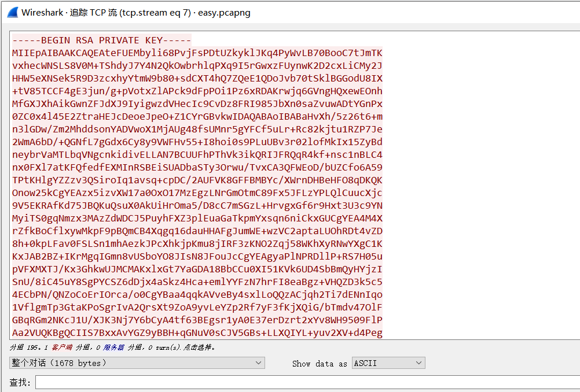Click the stream line starting with TPtKHlgYZZzv3QS
The image size is (580, 392).
click(197, 180)
